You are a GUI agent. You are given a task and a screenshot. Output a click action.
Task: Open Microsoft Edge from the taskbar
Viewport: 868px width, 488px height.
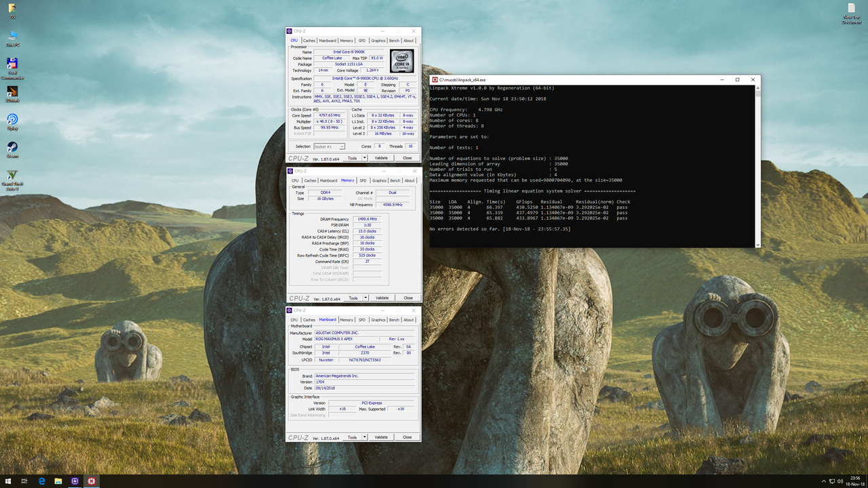pyautogui.click(x=42, y=481)
